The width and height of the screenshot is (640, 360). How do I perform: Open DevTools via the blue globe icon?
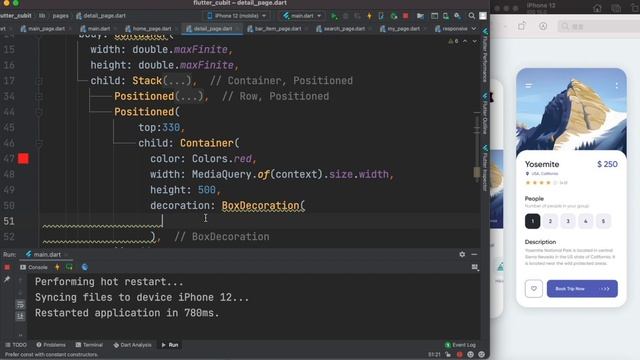(84, 267)
